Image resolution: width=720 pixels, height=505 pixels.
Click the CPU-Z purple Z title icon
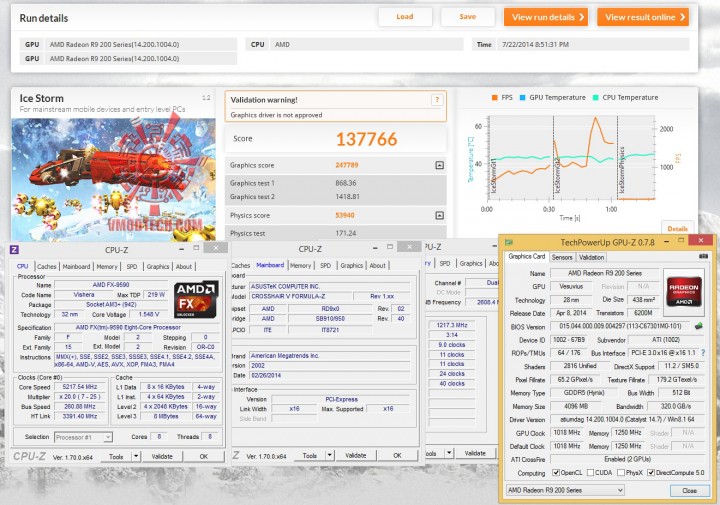[x=14, y=249]
